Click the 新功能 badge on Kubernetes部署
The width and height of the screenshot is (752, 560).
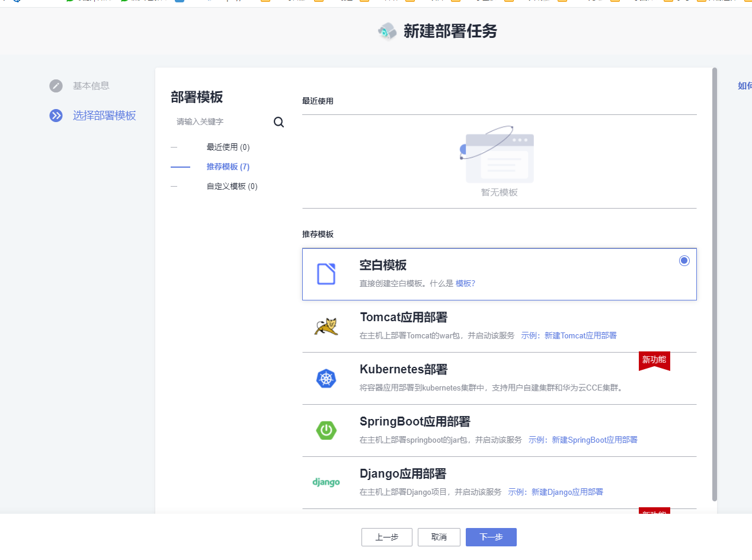point(654,361)
